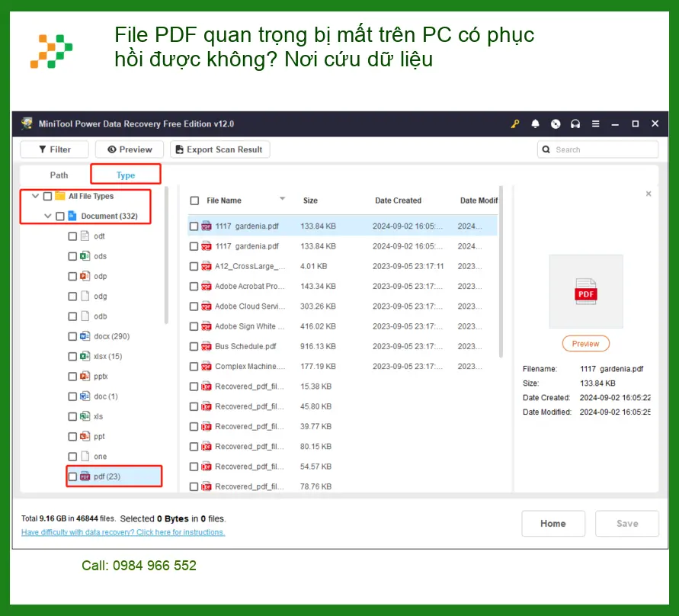Select Adobe Sign White file row
The image size is (679, 616).
pyautogui.click(x=342, y=326)
